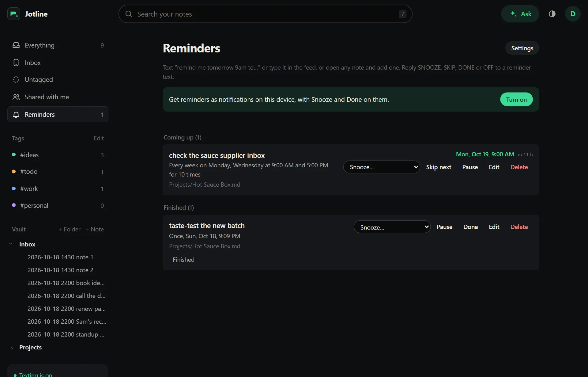Collapse the Inbox vault folder

[x=11, y=244]
